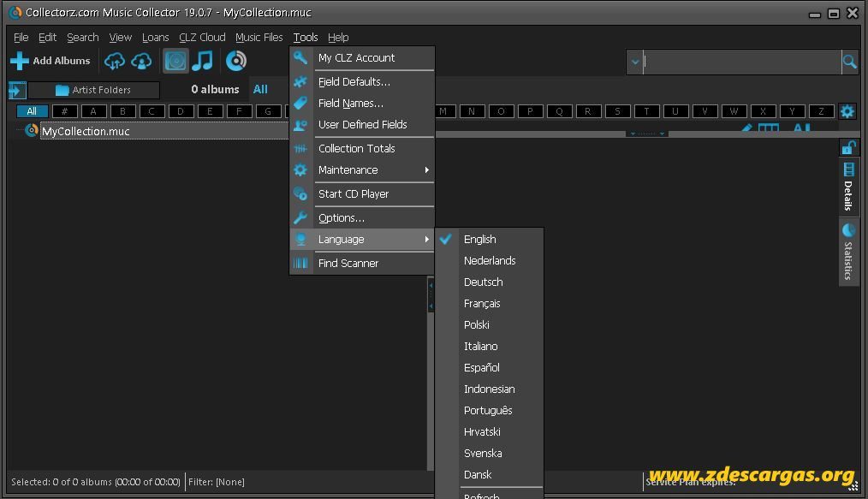
Task: Open the Edit menu
Action: pyautogui.click(x=47, y=37)
